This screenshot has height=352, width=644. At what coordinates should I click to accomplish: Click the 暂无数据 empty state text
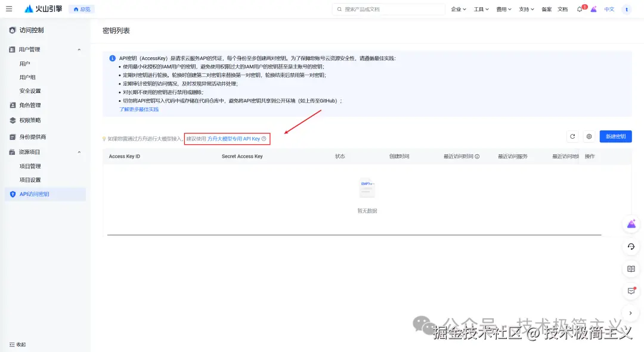(x=367, y=211)
